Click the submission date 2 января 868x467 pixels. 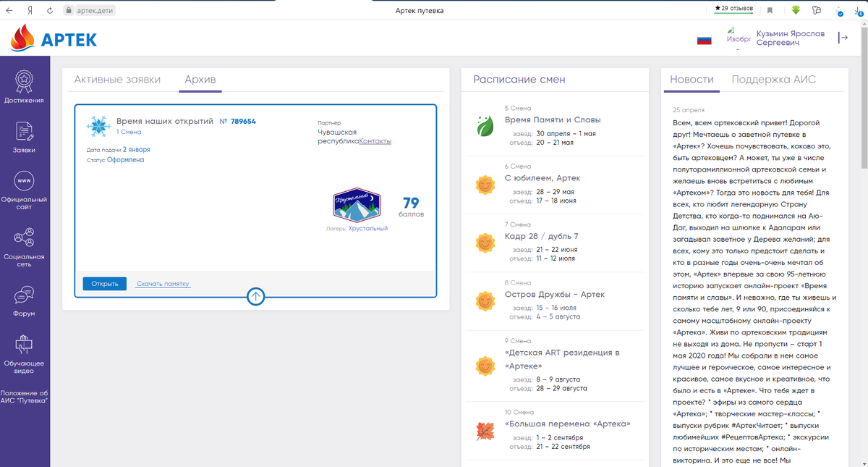pos(137,150)
